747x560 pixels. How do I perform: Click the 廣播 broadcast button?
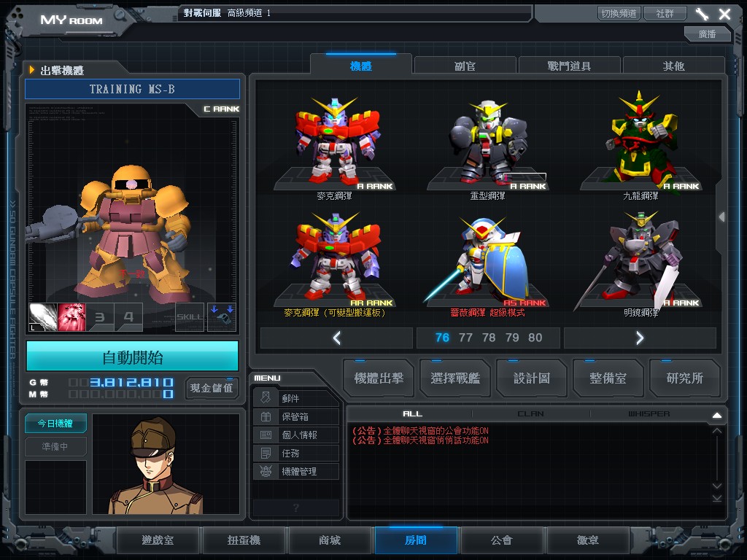(x=708, y=34)
